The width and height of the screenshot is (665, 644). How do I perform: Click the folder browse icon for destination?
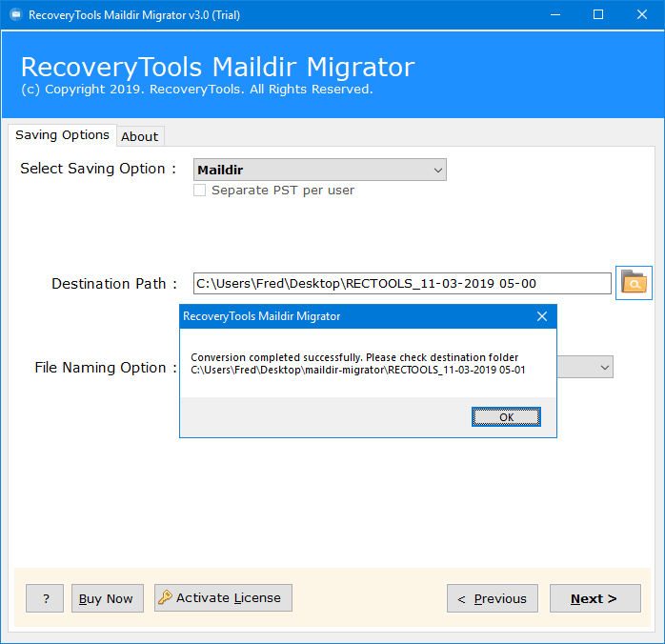tap(634, 283)
